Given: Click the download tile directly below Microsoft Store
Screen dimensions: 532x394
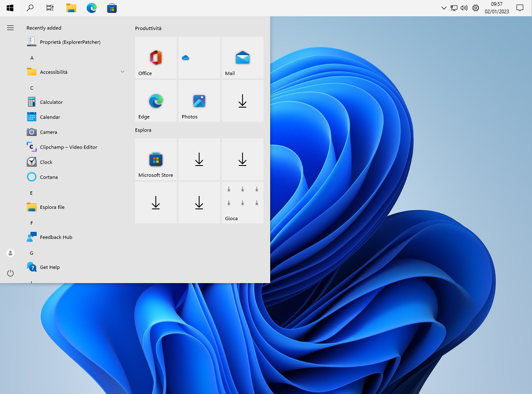Looking at the screenshot, I should pos(156,203).
